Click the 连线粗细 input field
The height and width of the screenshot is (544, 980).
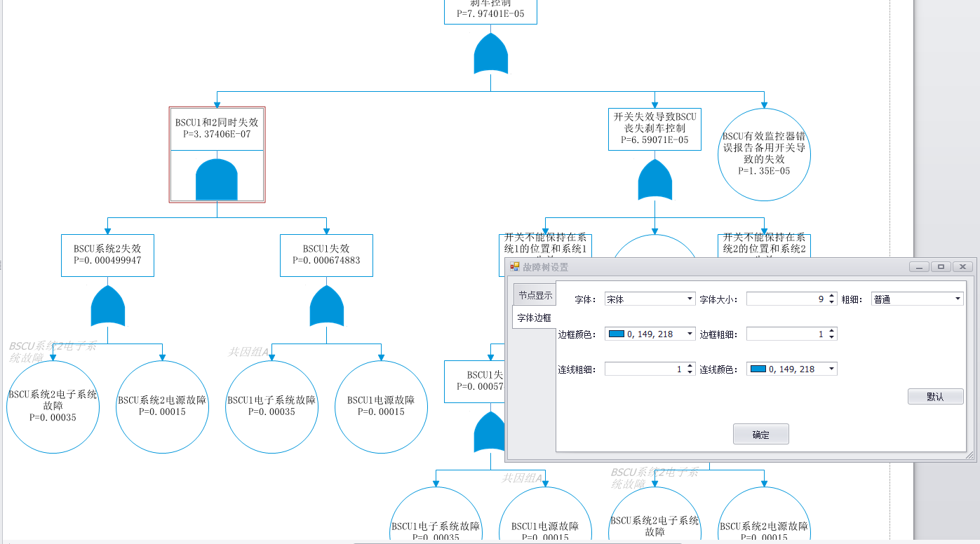[x=645, y=369]
